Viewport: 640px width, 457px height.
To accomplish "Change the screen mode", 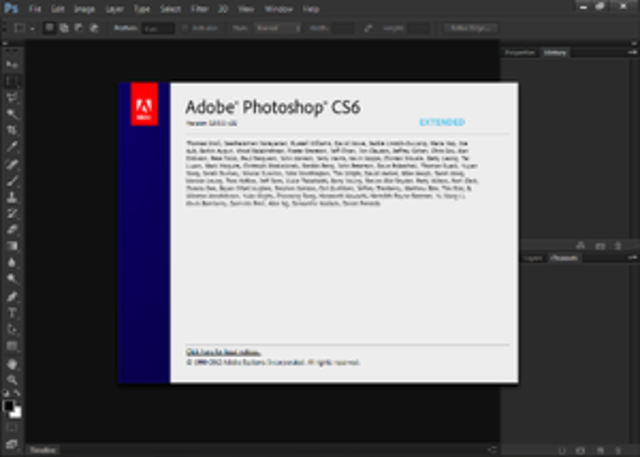I will (12, 444).
